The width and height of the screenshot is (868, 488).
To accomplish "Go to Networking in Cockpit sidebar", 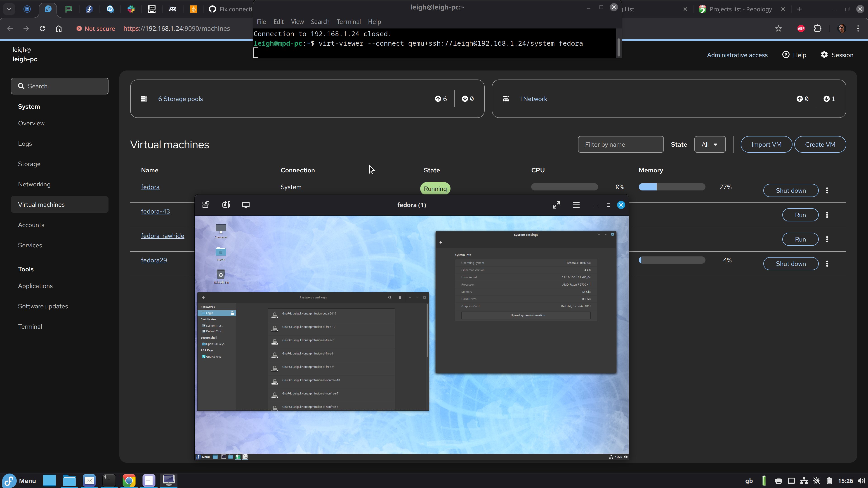I will (x=34, y=184).
